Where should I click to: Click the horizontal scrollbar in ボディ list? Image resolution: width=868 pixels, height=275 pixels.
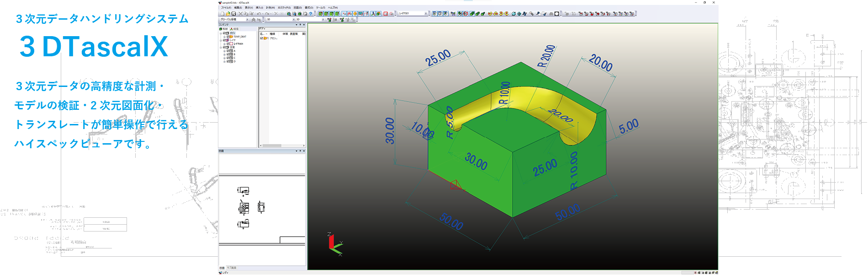(282, 146)
